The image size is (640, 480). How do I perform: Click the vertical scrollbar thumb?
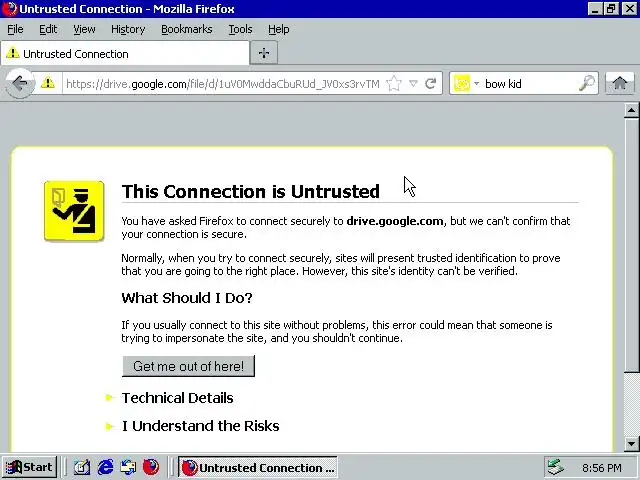[x=631, y=245]
